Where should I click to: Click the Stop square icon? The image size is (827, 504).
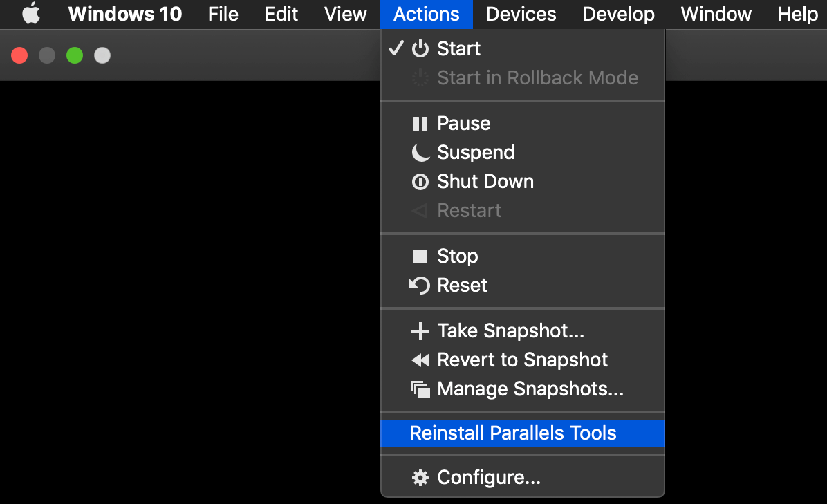coord(420,256)
